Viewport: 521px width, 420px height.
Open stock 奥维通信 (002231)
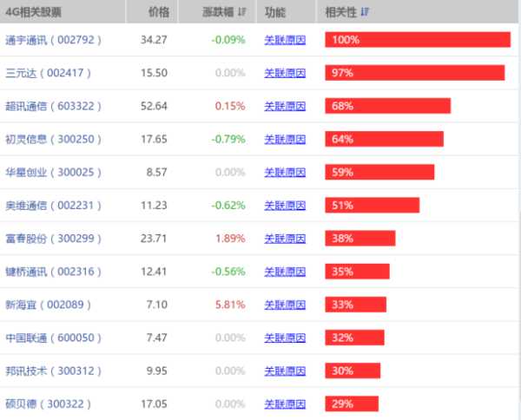point(53,206)
